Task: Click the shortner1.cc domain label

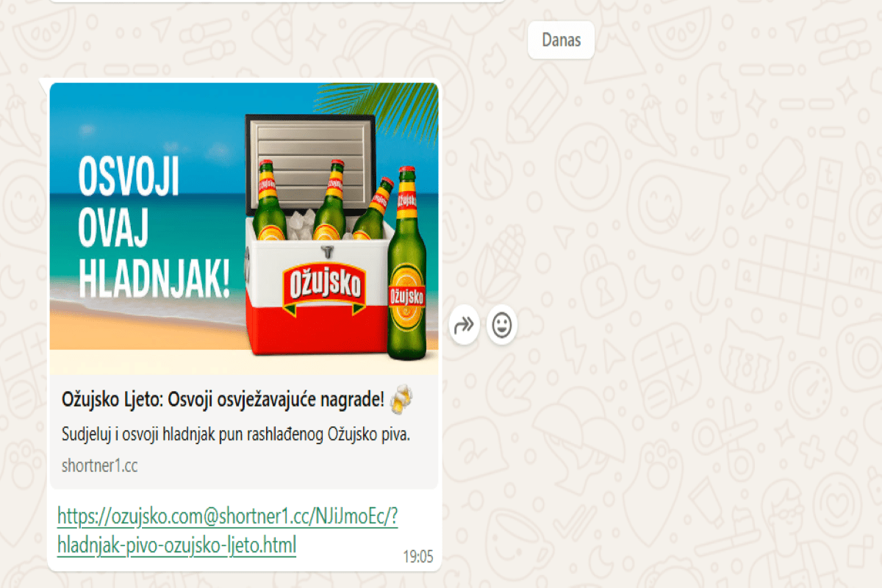Action: tap(100, 465)
